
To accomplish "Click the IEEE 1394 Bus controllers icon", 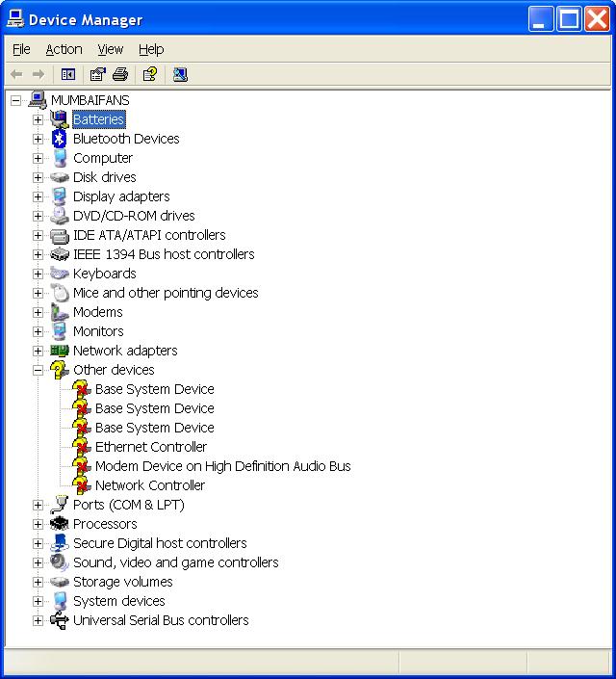I will 60,254.
